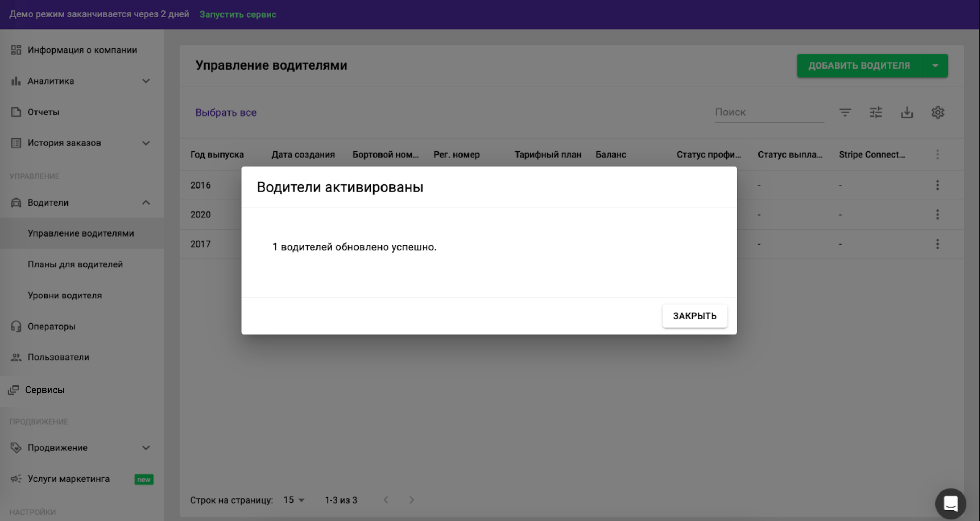Image resolution: width=980 pixels, height=521 pixels.
Task: Click the download export icon
Action: tap(907, 112)
